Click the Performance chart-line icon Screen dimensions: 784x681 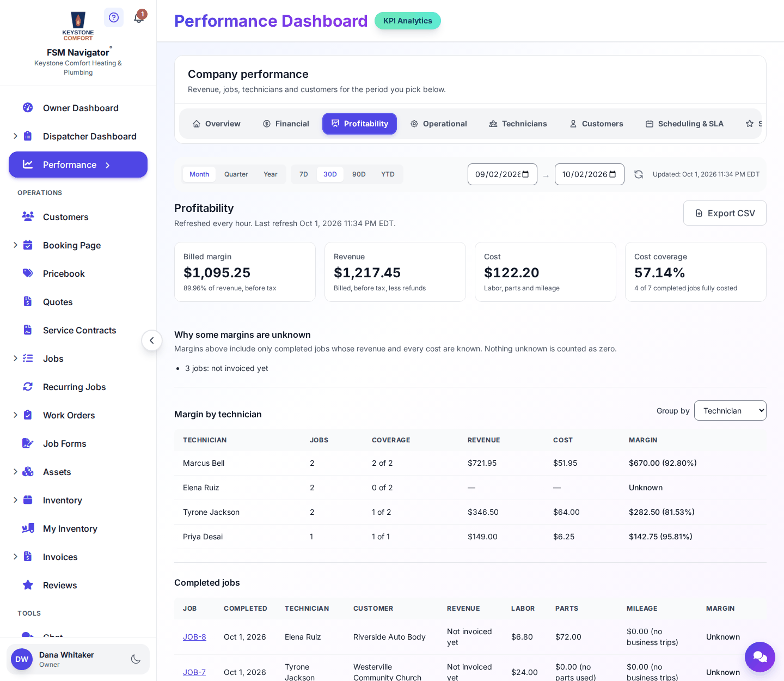tap(28, 164)
